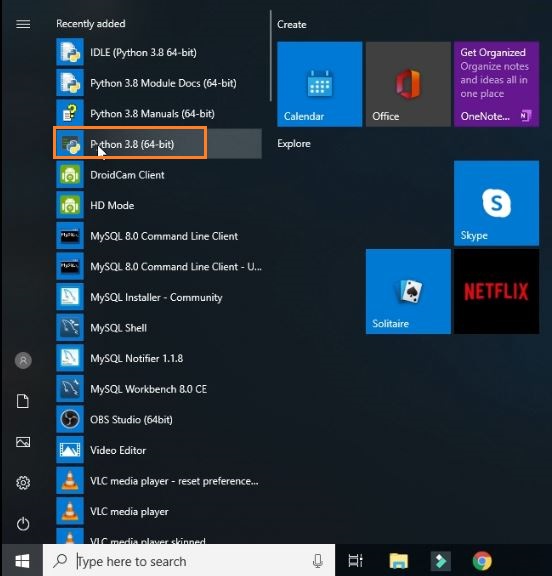The width and height of the screenshot is (552, 576).
Task: Launch VLC media player cone icon
Action: tap(70, 511)
